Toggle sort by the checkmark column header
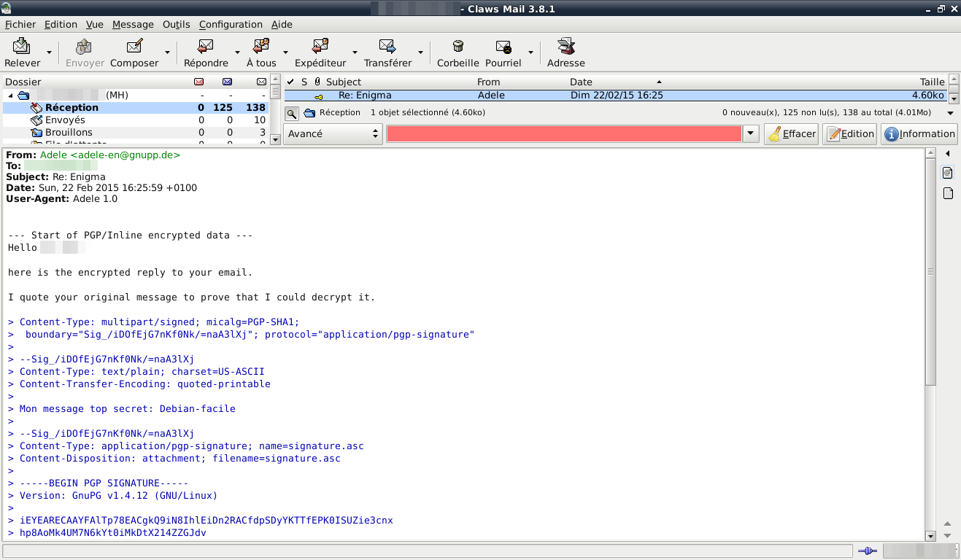The image size is (961, 560). click(x=290, y=82)
